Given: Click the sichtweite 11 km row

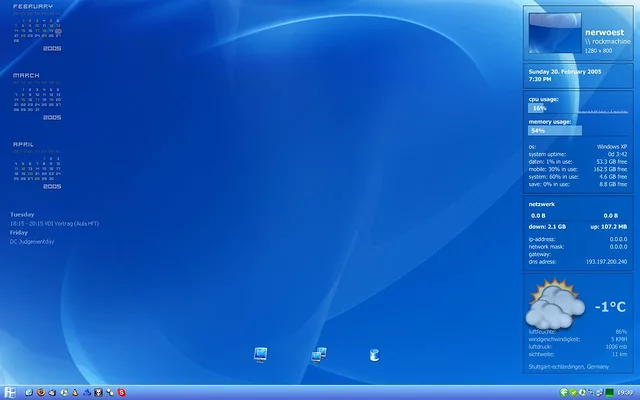Looking at the screenshot, I should (578, 354).
